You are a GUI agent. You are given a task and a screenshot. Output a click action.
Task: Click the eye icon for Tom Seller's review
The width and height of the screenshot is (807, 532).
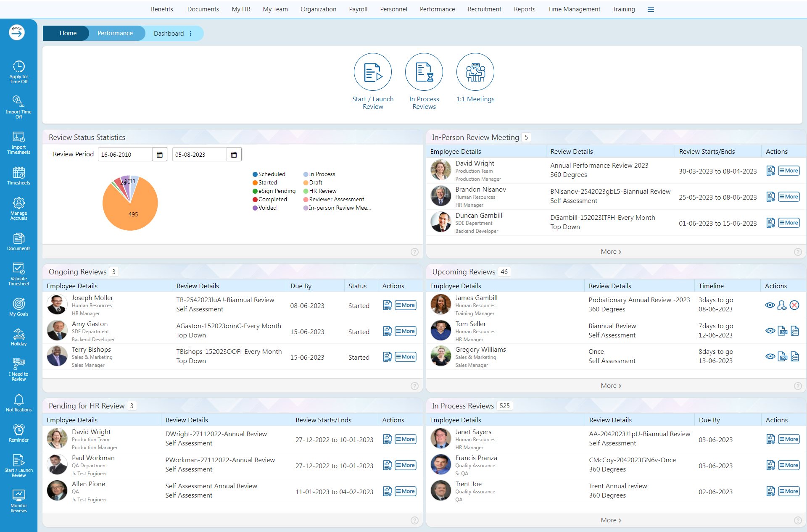[x=770, y=331]
